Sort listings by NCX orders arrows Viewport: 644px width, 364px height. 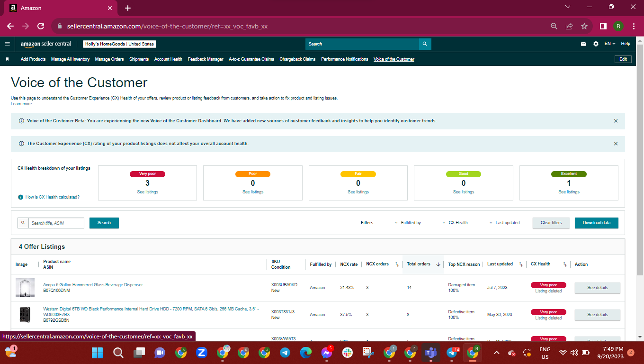click(397, 264)
